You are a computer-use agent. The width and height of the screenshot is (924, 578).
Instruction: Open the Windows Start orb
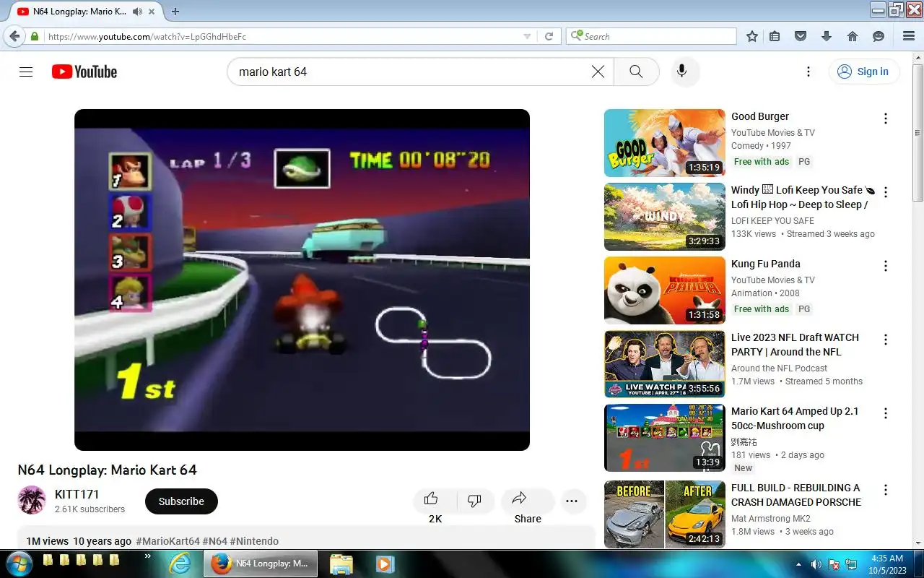18,564
